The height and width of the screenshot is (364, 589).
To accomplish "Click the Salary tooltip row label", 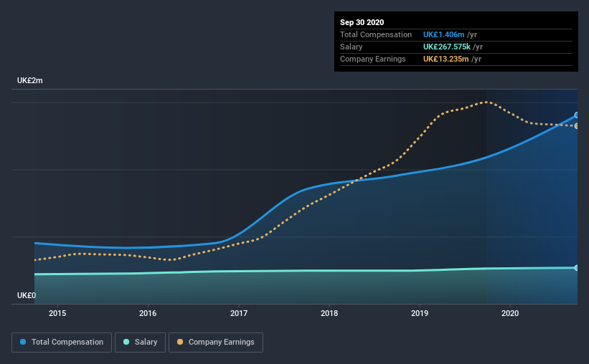I will [352, 47].
